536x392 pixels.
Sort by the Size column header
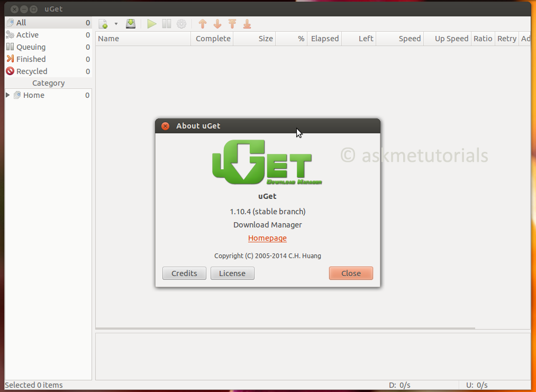click(255, 39)
